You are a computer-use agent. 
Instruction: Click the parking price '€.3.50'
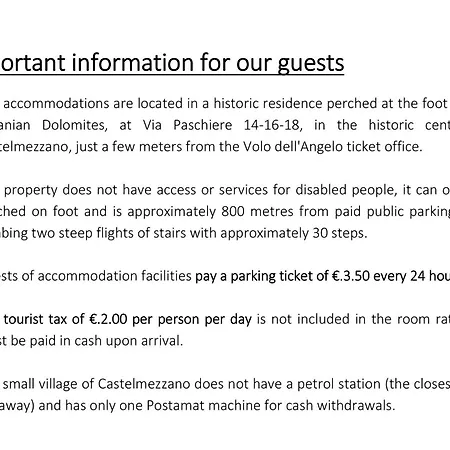(351, 276)
